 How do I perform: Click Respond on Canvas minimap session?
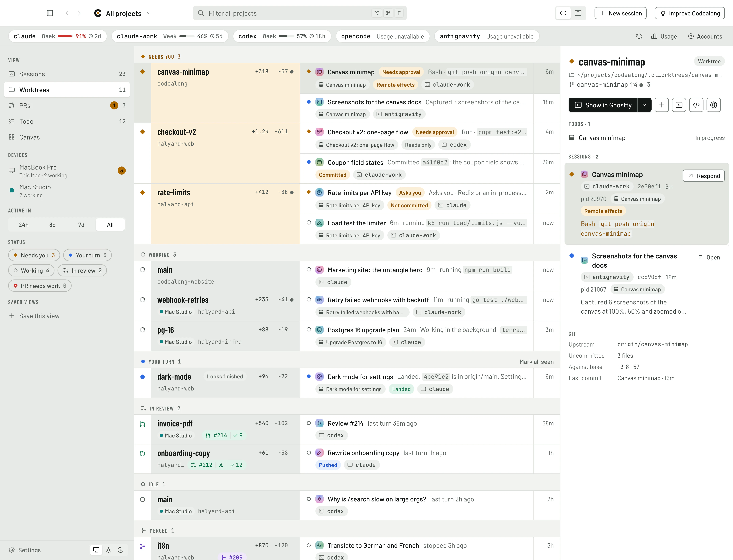pos(703,176)
